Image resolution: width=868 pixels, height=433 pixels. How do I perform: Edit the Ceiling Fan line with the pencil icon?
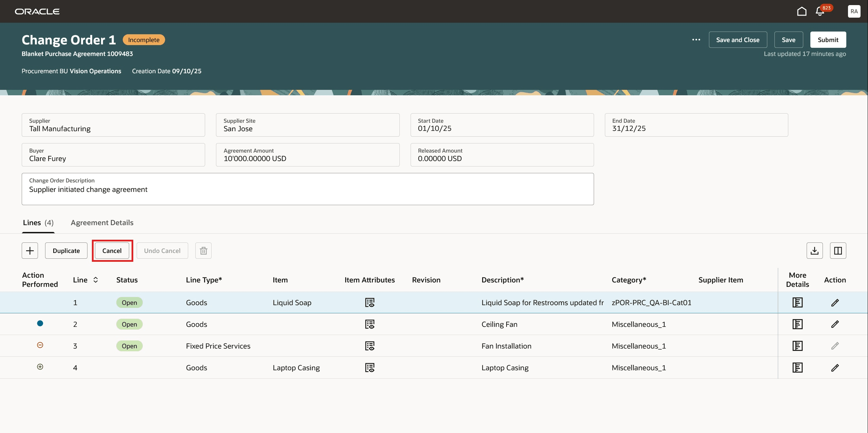[x=835, y=324]
